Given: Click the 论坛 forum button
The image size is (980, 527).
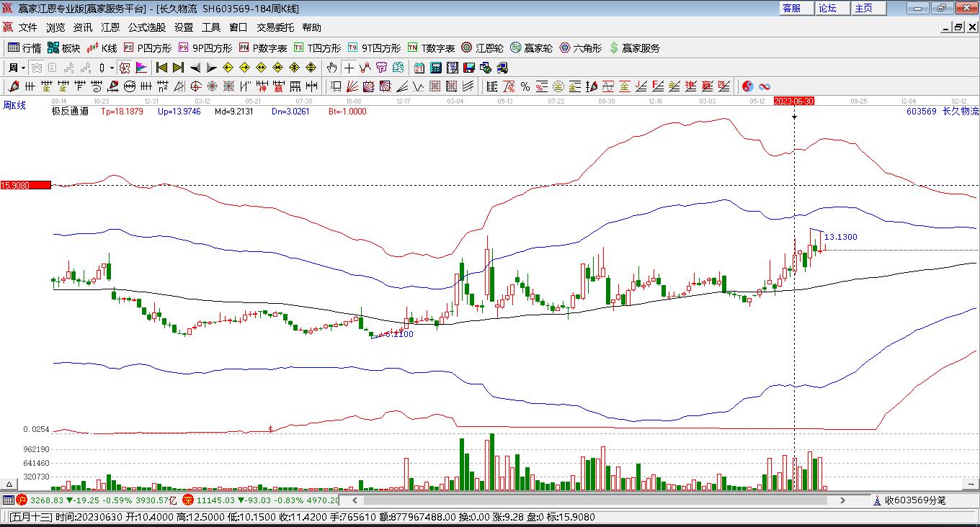Looking at the screenshot, I should [832, 8].
